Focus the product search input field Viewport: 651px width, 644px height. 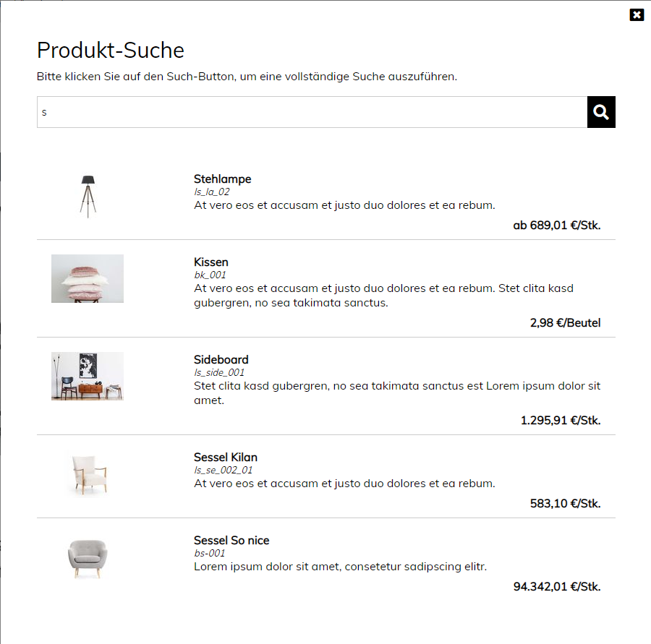(x=312, y=112)
